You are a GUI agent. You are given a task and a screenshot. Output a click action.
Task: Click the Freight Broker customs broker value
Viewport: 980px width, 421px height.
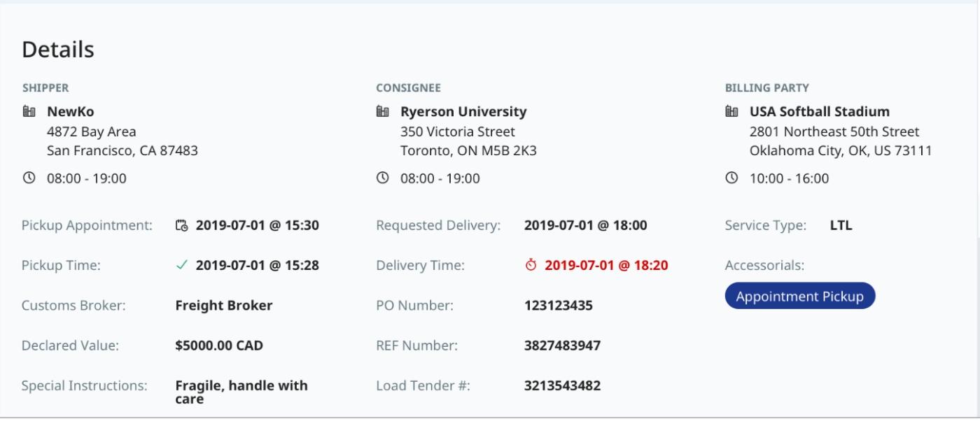pyautogui.click(x=224, y=305)
